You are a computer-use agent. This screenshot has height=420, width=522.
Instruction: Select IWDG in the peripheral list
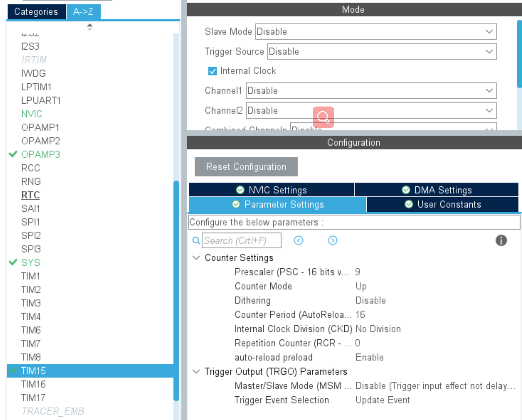pos(33,73)
